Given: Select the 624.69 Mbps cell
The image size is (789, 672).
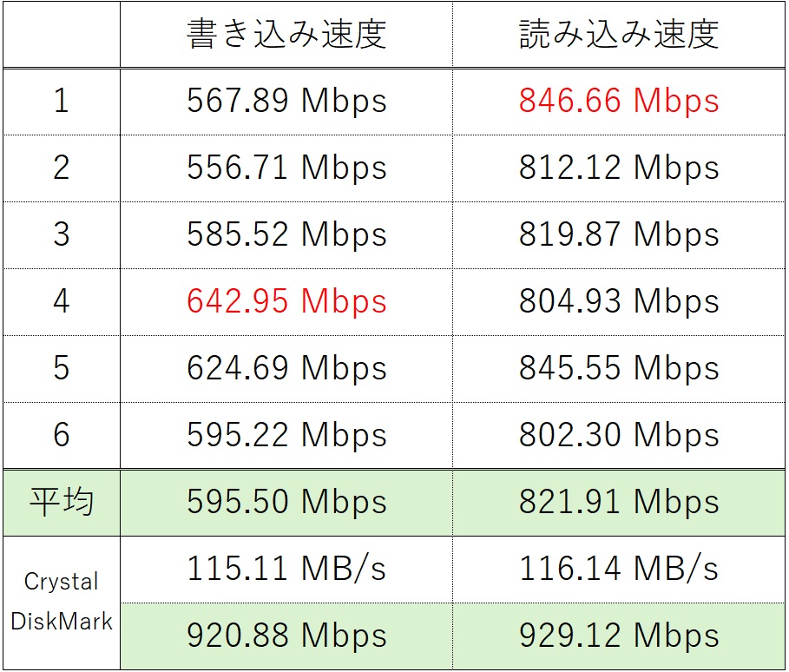Looking at the screenshot, I should [x=286, y=368].
